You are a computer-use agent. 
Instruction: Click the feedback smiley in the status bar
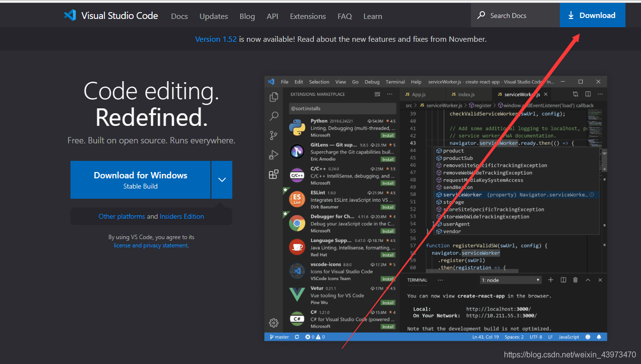pos(588,337)
